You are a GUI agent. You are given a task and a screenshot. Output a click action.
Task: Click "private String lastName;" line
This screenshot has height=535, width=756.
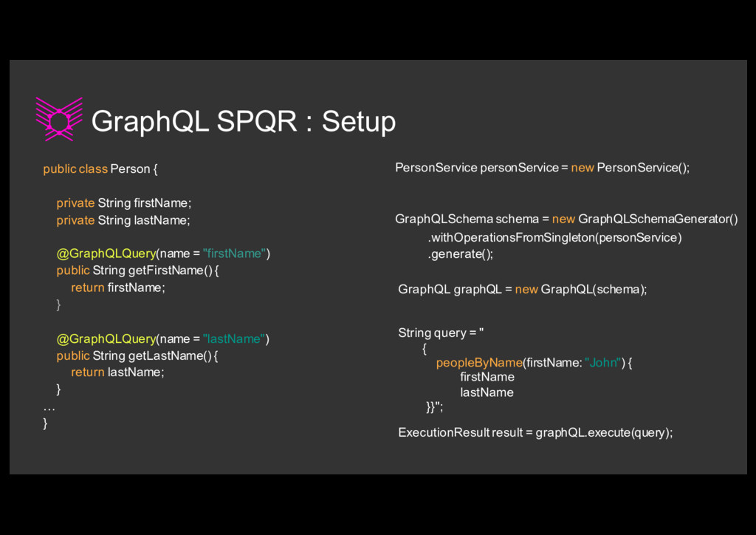click(x=123, y=220)
